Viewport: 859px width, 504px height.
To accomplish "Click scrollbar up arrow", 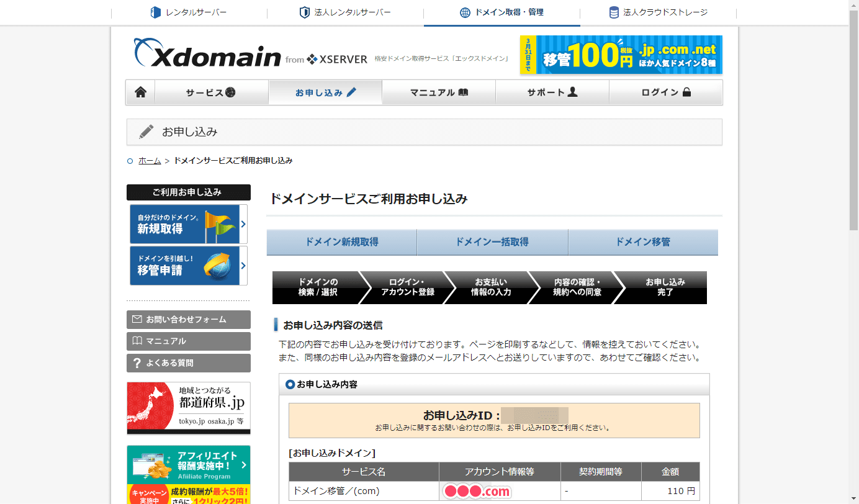I will point(853,4).
